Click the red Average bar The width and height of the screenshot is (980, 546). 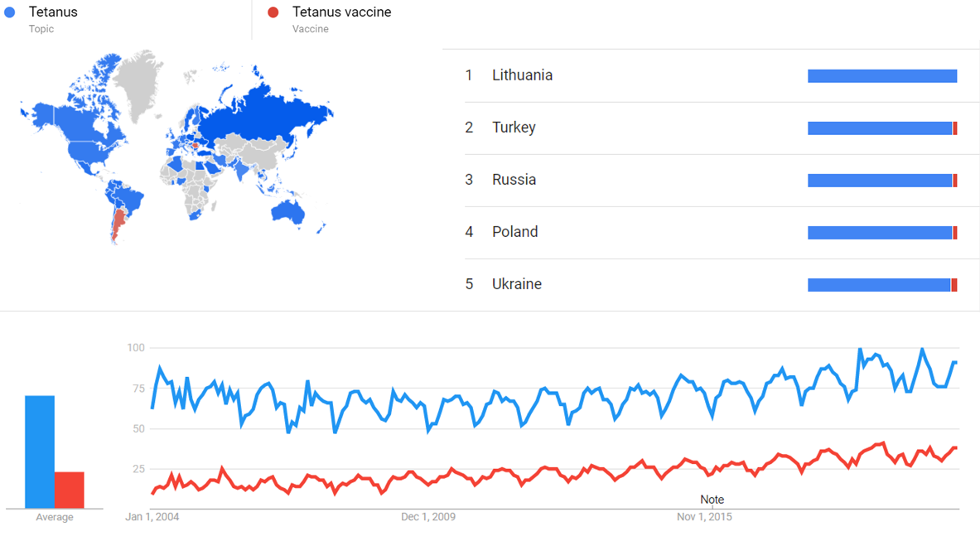click(x=70, y=490)
